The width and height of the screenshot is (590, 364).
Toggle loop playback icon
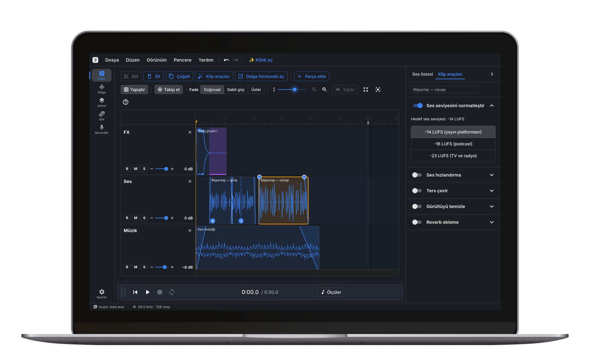pyautogui.click(x=172, y=292)
